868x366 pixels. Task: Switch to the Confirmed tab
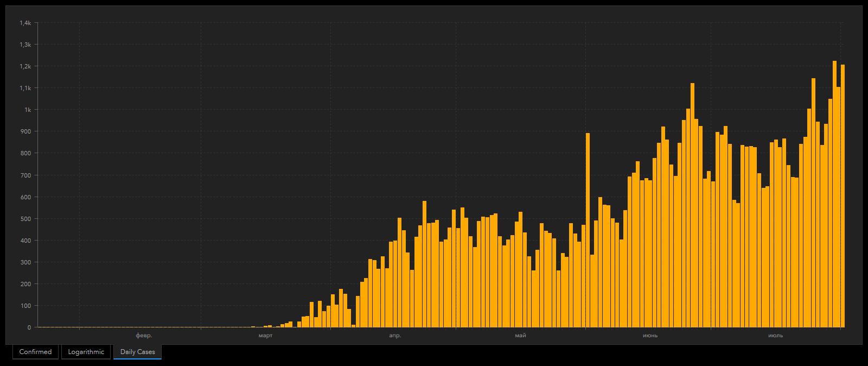[x=35, y=352]
